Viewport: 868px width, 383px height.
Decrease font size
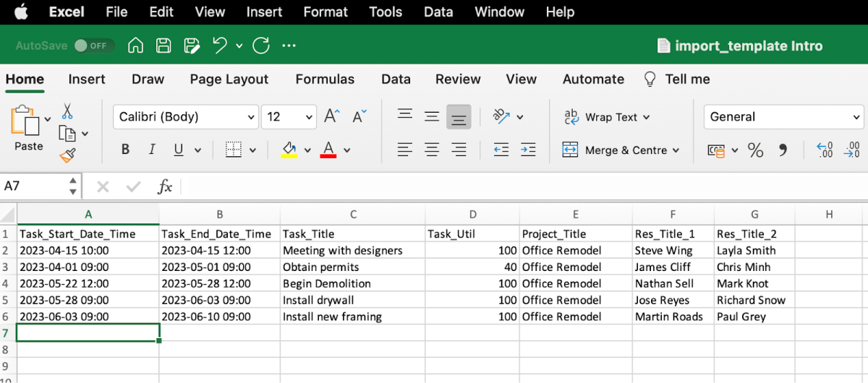pyautogui.click(x=359, y=116)
